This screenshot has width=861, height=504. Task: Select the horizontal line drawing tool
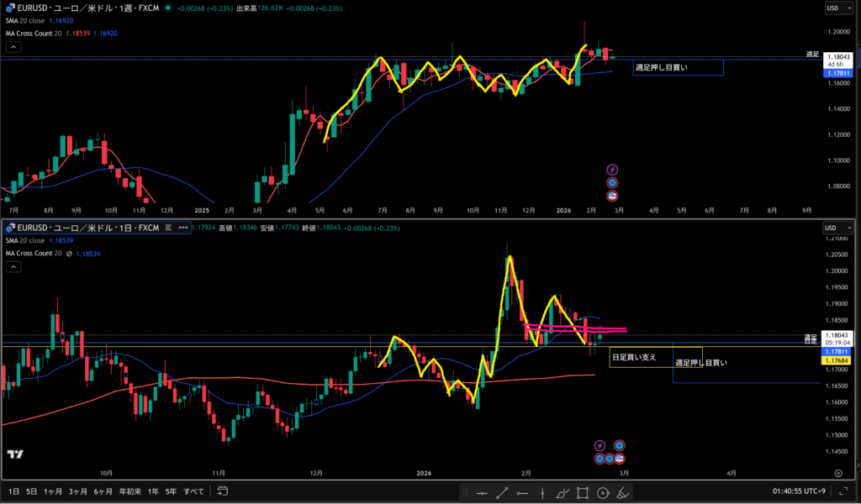pos(482,491)
